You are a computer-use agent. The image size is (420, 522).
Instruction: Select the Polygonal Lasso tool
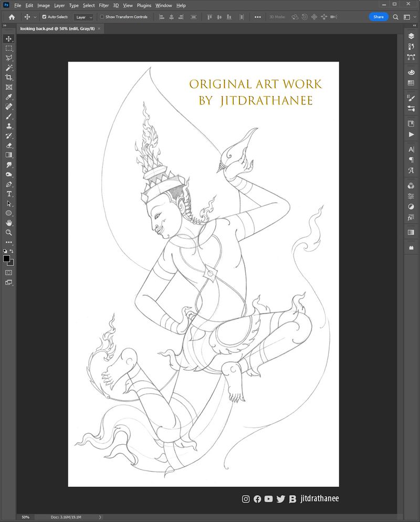click(x=9, y=58)
